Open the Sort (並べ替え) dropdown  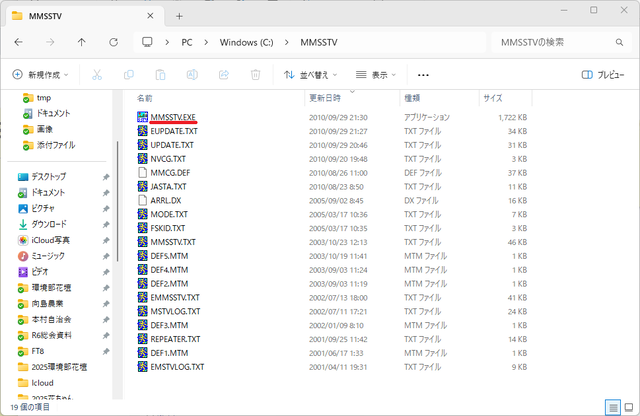pos(311,75)
